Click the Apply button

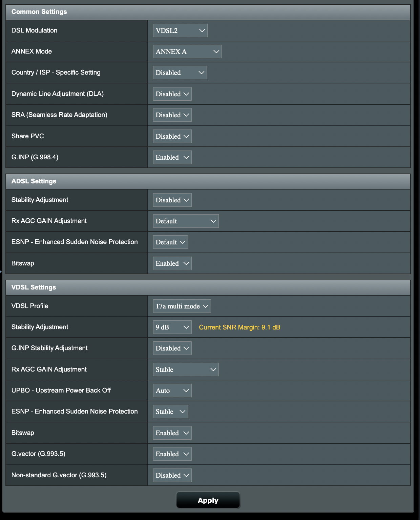(x=208, y=500)
